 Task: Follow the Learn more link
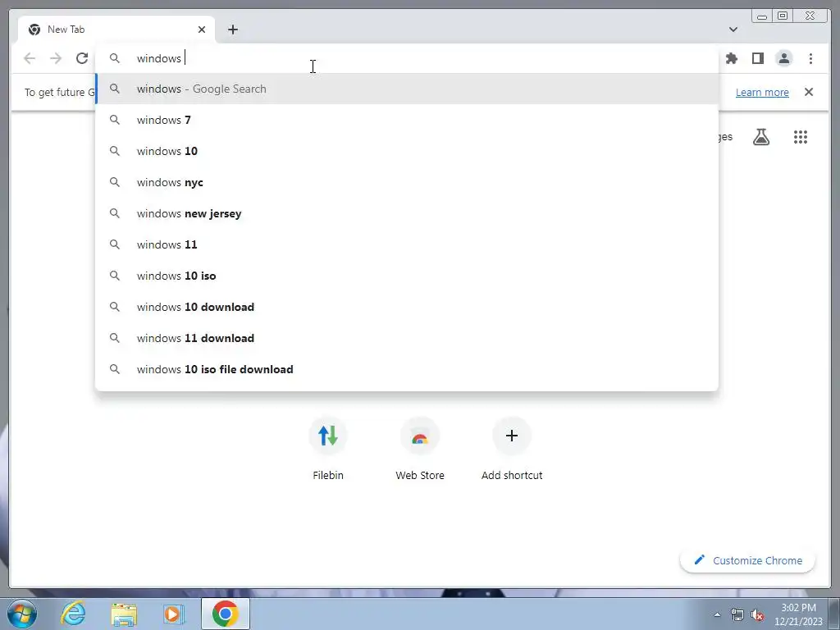click(762, 92)
